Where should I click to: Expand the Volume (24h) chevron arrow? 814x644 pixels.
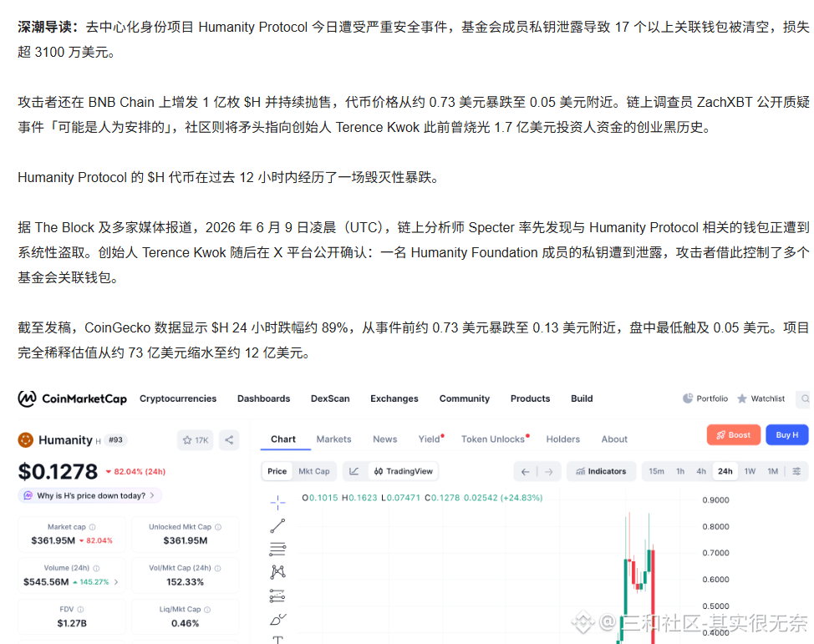[x=116, y=582]
